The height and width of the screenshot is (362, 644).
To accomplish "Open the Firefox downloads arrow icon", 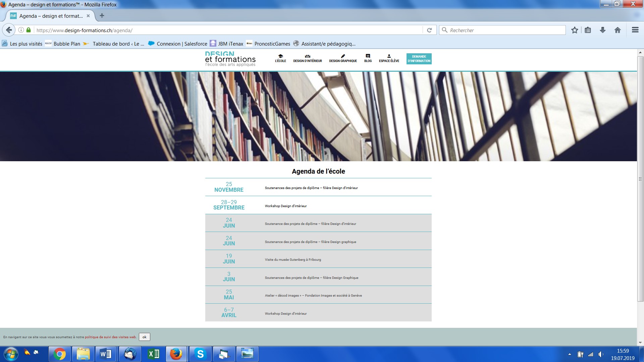I will (603, 30).
